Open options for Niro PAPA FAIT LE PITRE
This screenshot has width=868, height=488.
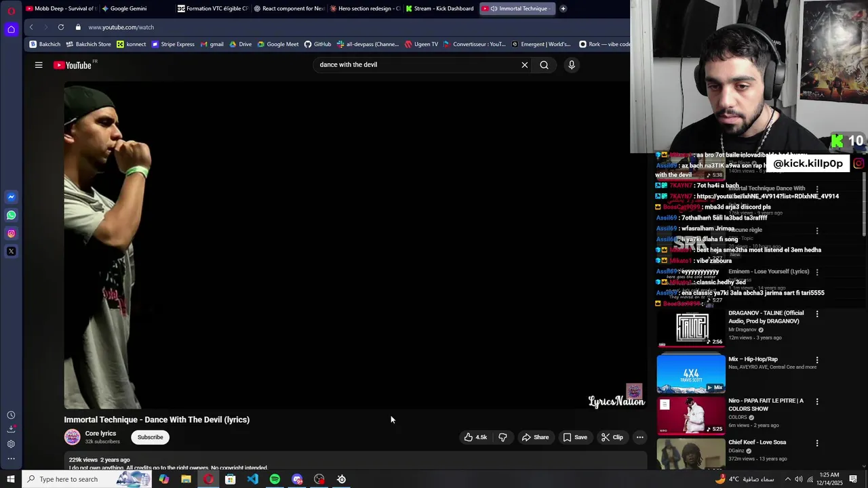pyautogui.click(x=817, y=401)
